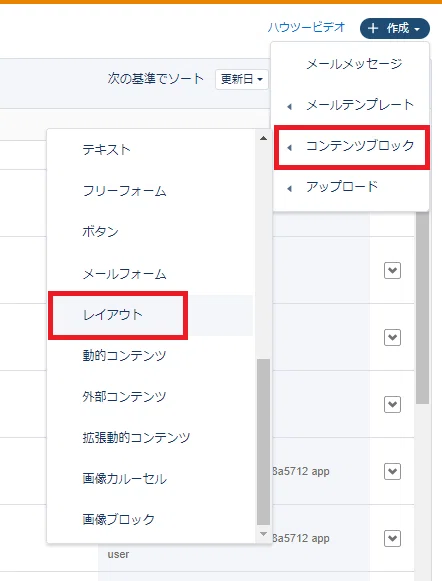Screen dimensions: 442x581
Task: Open the ハウツービデオ link
Action: coord(306,27)
